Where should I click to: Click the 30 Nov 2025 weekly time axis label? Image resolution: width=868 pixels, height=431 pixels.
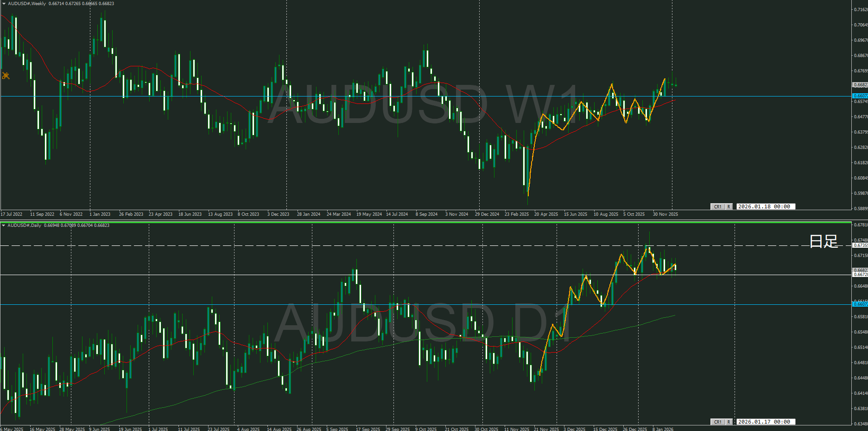coord(665,214)
